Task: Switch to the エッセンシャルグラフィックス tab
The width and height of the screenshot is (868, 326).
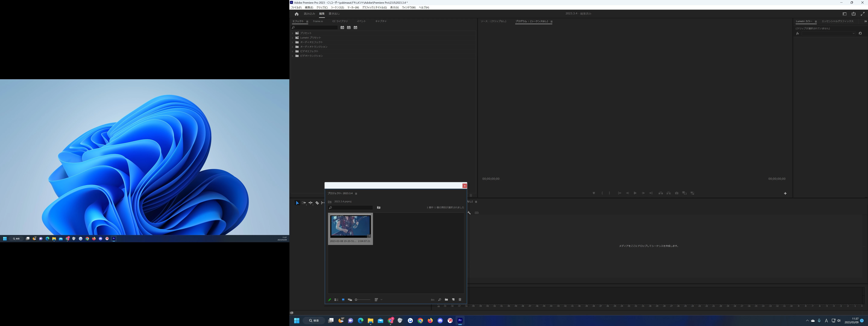Action: (837, 21)
